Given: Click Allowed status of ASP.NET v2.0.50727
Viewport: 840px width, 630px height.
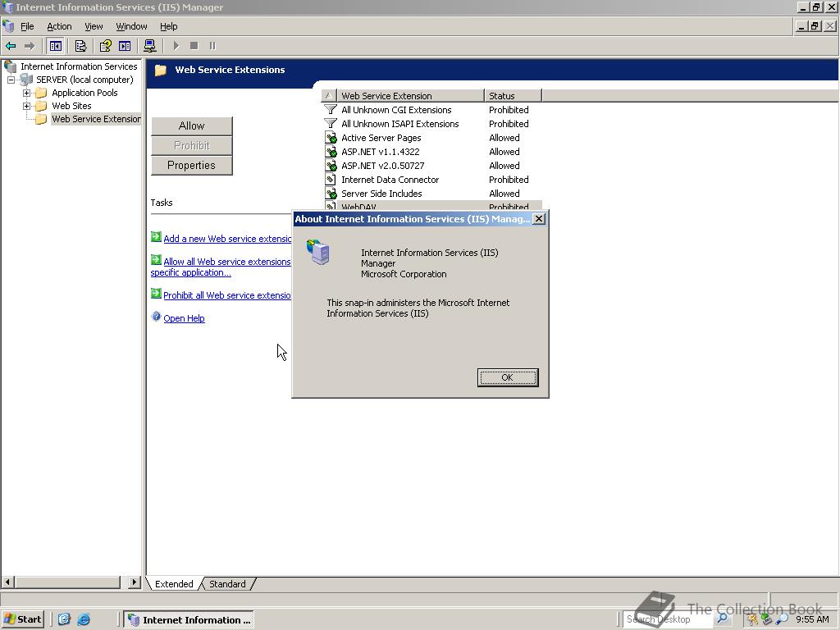Looking at the screenshot, I should (504, 166).
